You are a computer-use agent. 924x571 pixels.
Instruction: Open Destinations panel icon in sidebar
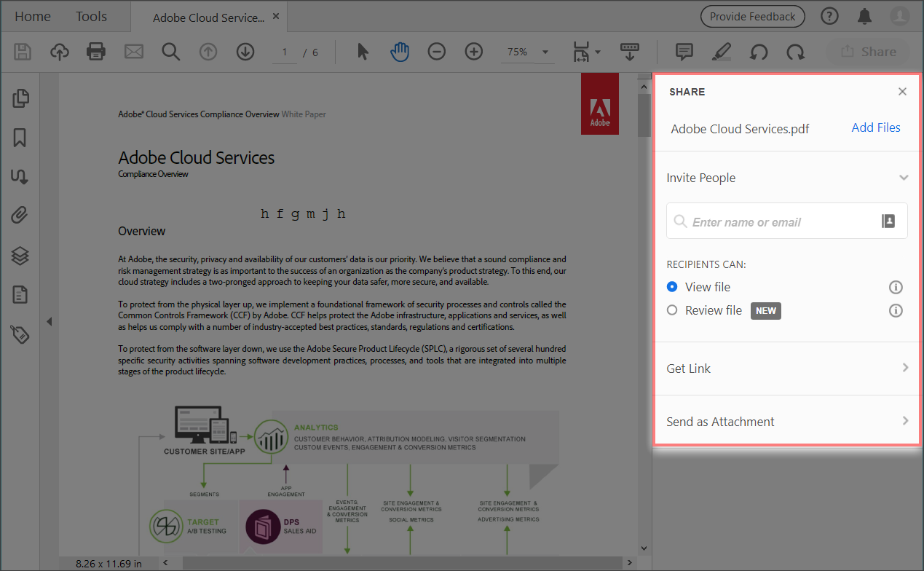pos(20,176)
